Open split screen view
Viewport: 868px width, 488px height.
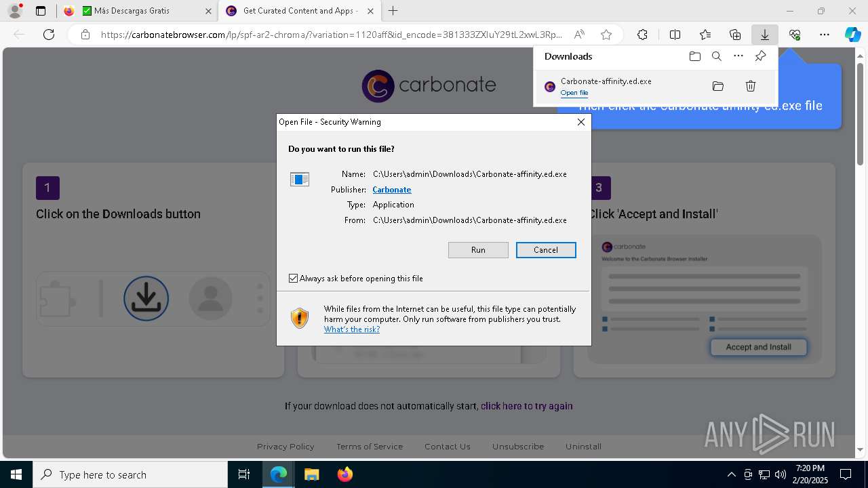click(x=675, y=35)
